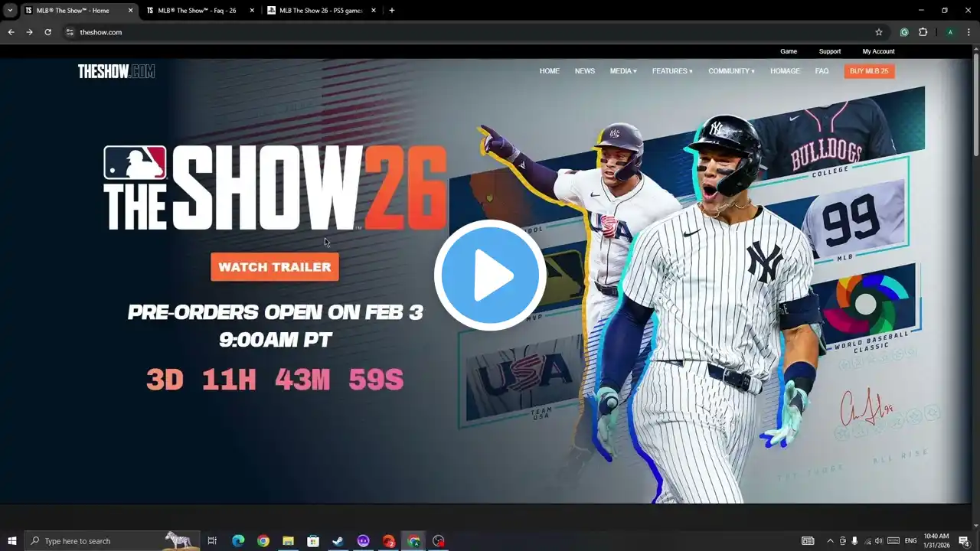
Task: Open Microsoft Edge from the taskbar
Action: (238, 541)
